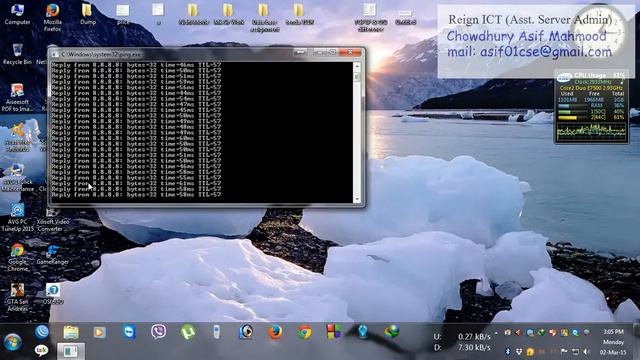Launch Firefox from the taskbar

coord(275,332)
